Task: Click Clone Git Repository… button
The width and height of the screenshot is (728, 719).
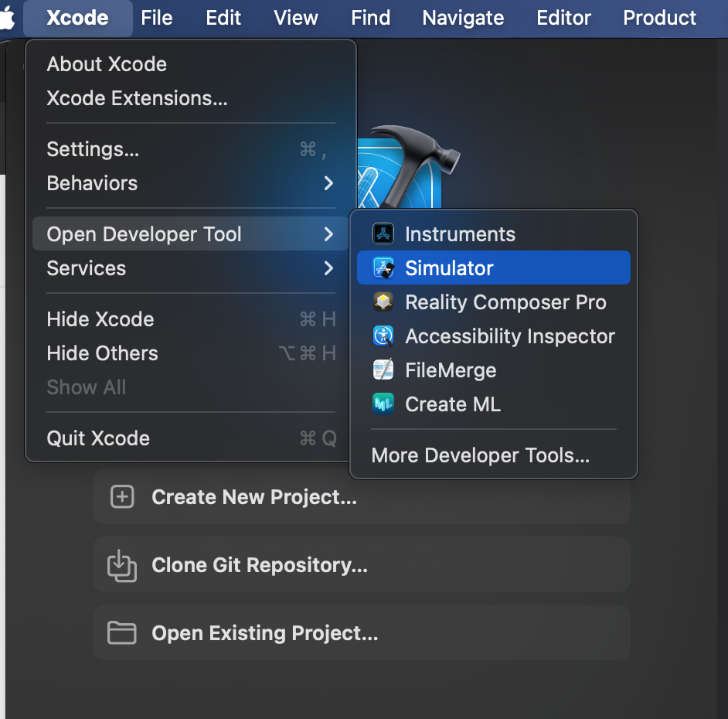Action: (361, 565)
